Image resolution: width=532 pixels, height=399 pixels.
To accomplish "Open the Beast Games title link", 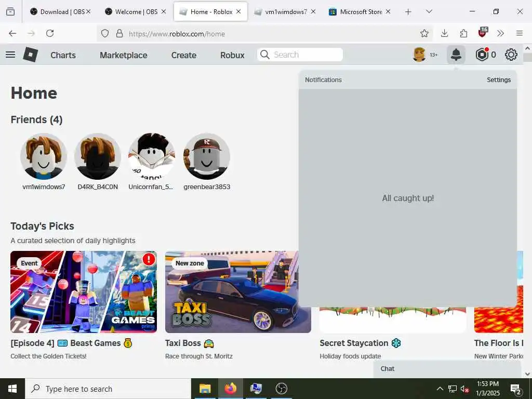I will click(71, 343).
